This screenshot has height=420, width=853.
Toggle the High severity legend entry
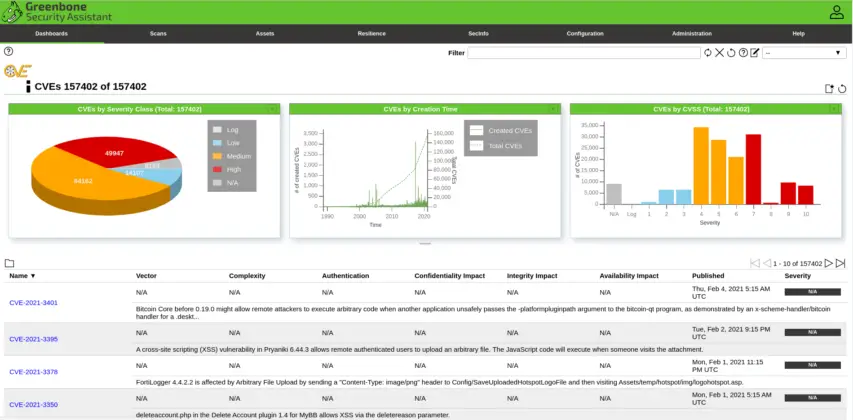pos(231,170)
